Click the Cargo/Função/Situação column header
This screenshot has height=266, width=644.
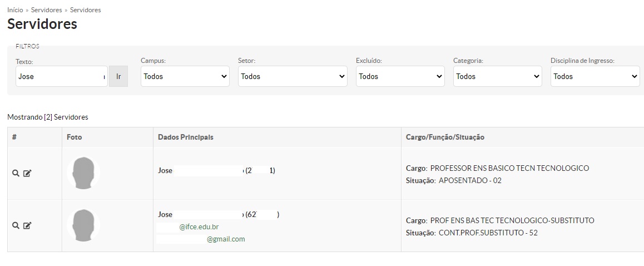445,137
